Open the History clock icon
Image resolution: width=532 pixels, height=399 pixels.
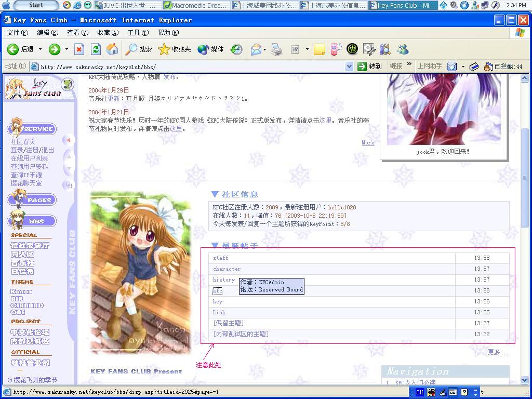click(x=236, y=49)
